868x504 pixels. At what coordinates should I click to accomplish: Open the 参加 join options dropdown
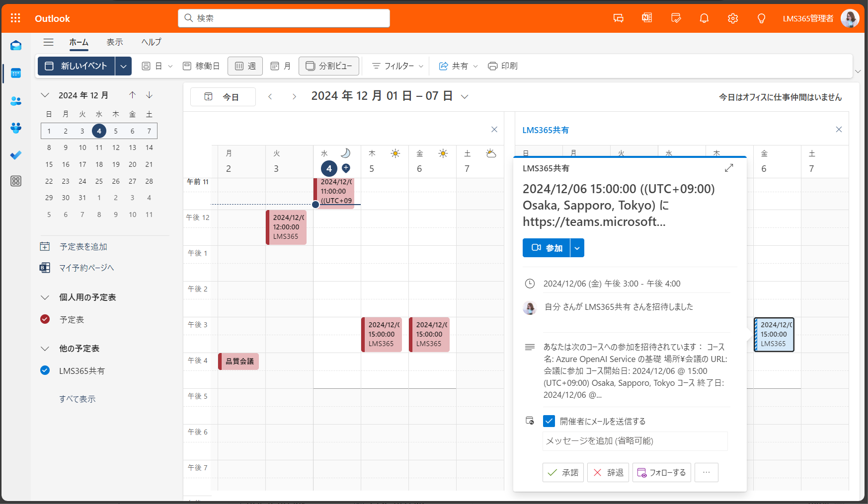coord(577,248)
